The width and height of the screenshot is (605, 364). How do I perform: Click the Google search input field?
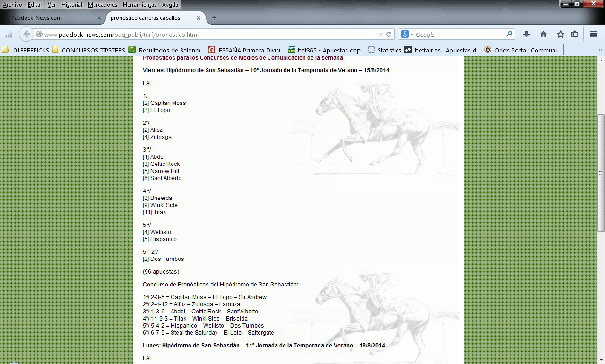tap(459, 35)
